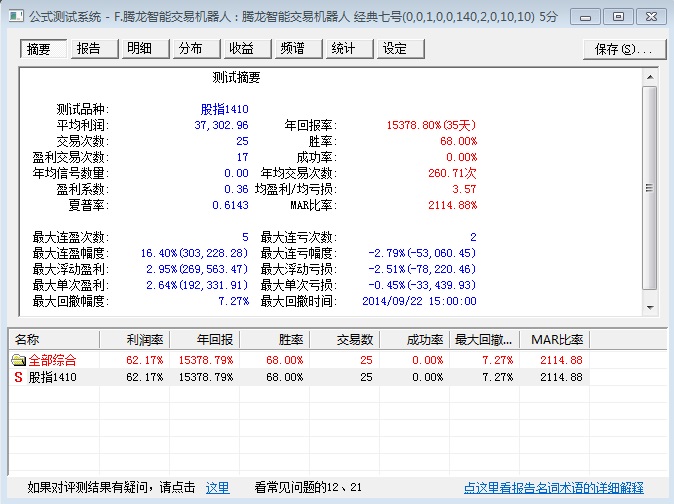The image size is (674, 504).
Task: Sort by the 交易数 column header
Action: tap(345, 340)
